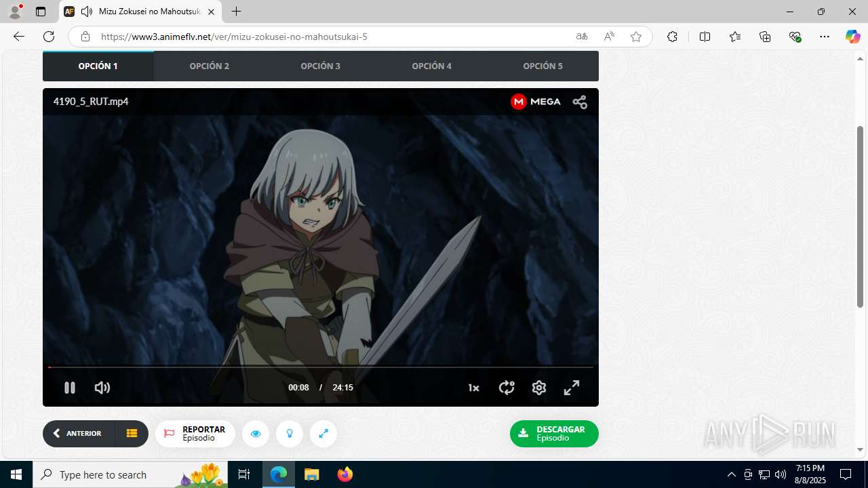Screen dimensions: 868x488
Task: Mute the video player volume
Action: (102, 388)
